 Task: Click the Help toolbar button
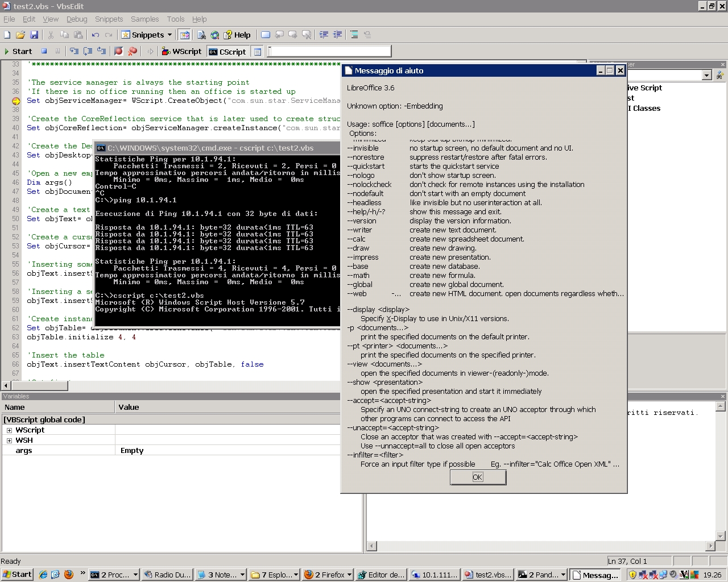tap(237, 35)
